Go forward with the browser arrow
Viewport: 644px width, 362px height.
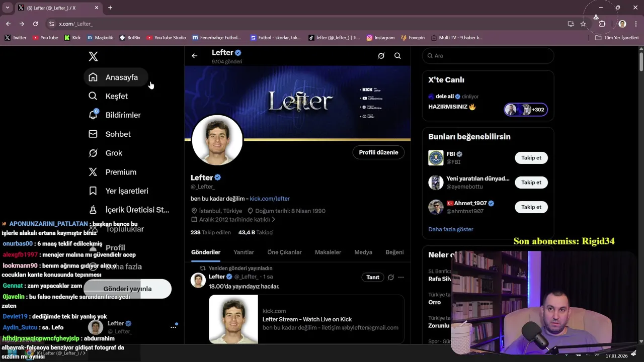coord(22,24)
